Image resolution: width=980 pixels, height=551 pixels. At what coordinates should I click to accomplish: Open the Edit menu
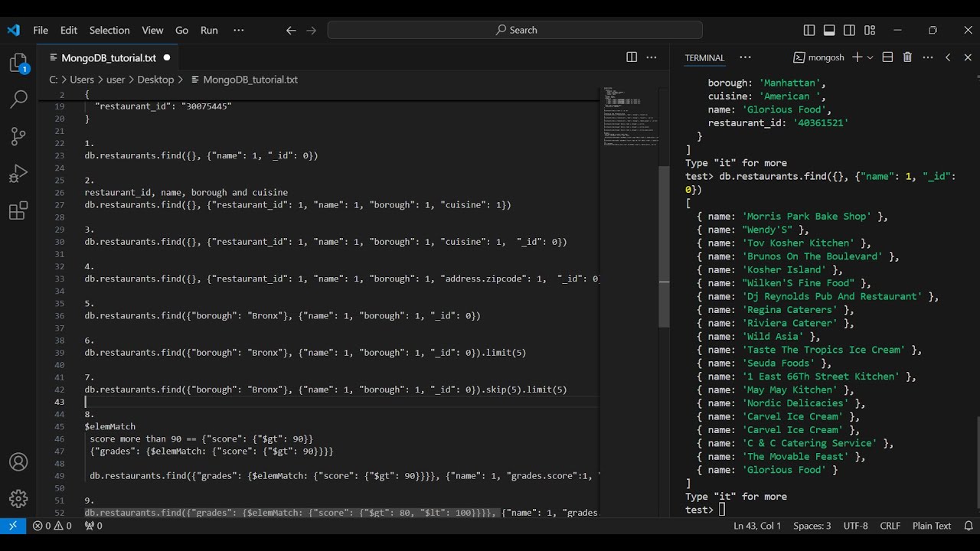pos(69,30)
